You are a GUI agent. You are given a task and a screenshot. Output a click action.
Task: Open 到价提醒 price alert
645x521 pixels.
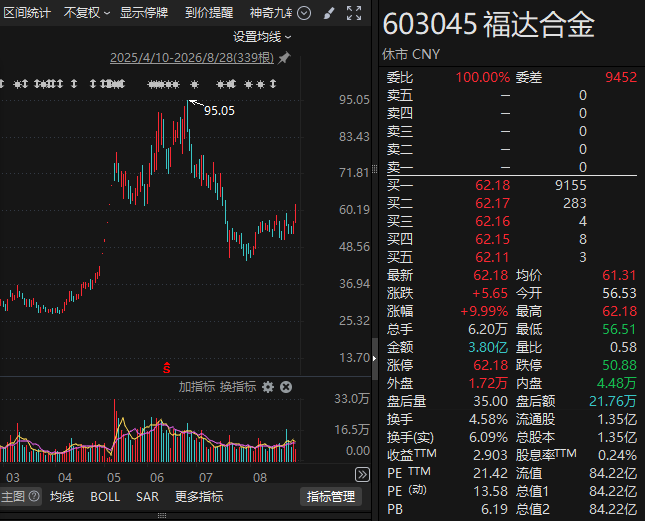tap(209, 13)
